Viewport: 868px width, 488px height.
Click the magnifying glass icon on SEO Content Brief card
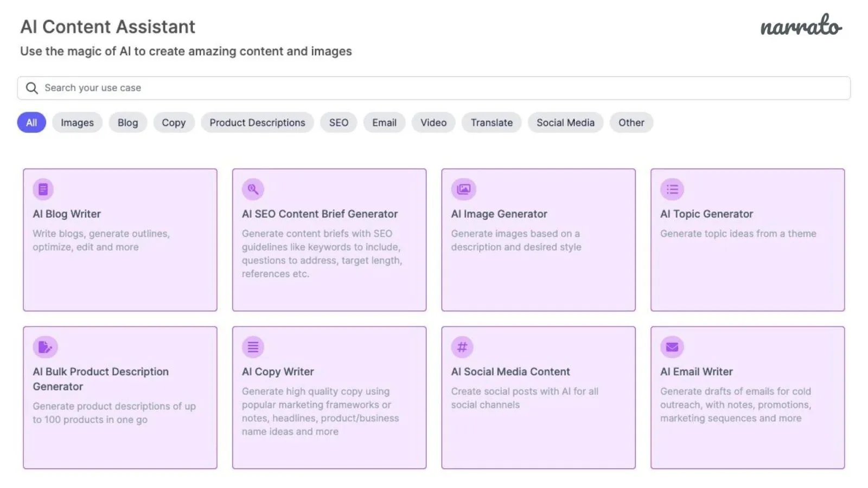pyautogui.click(x=253, y=189)
